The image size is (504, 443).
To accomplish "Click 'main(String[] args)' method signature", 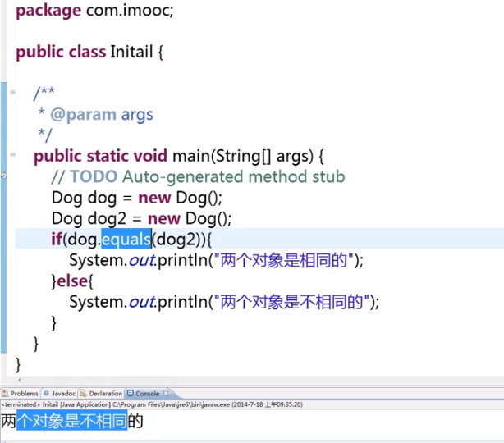I will point(243,156).
